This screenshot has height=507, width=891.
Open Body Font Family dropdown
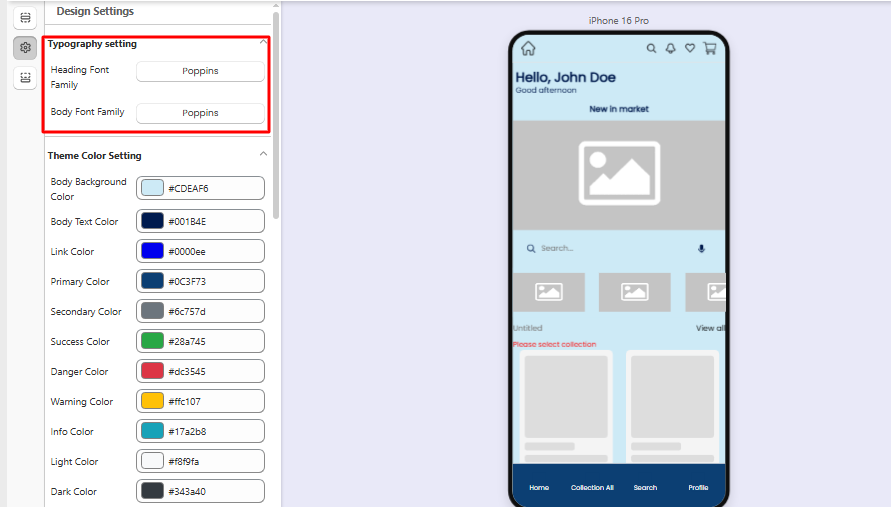click(x=200, y=113)
